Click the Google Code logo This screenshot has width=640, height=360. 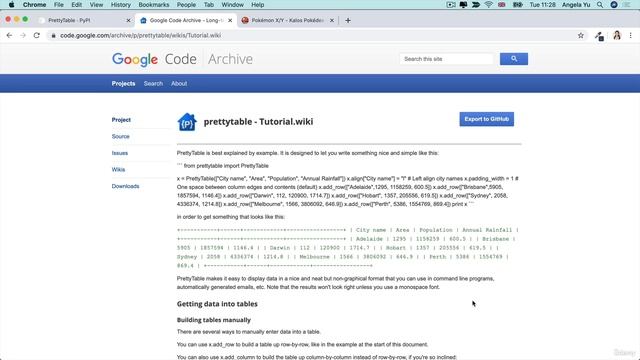click(154, 59)
